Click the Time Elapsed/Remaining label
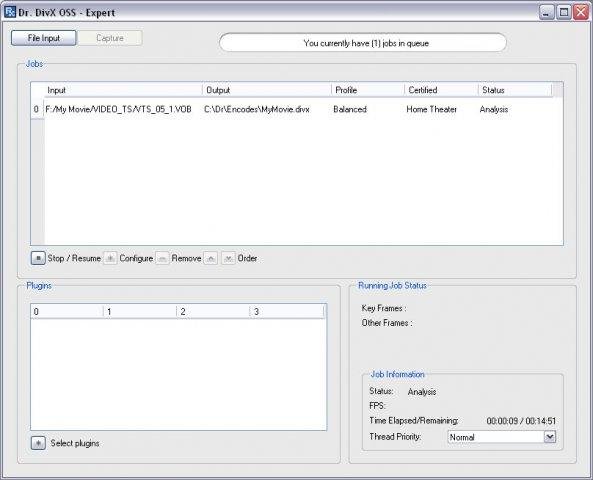The width and height of the screenshot is (593, 480). point(414,421)
